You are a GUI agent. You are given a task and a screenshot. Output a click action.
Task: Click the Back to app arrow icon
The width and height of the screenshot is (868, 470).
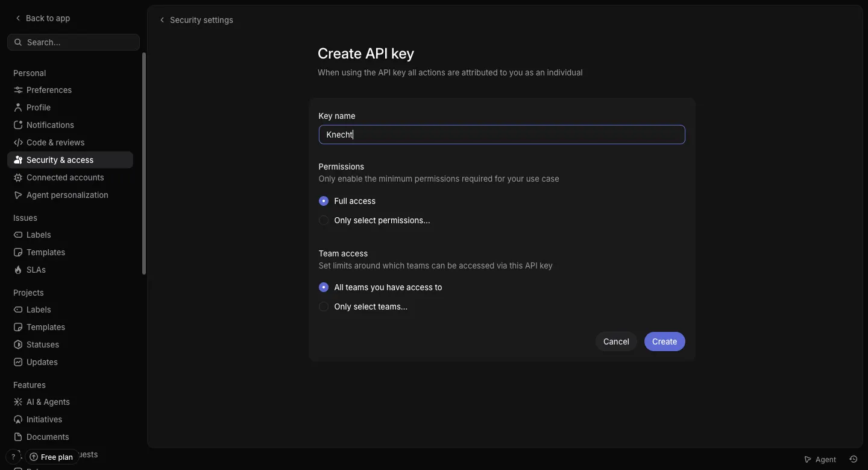click(x=18, y=18)
